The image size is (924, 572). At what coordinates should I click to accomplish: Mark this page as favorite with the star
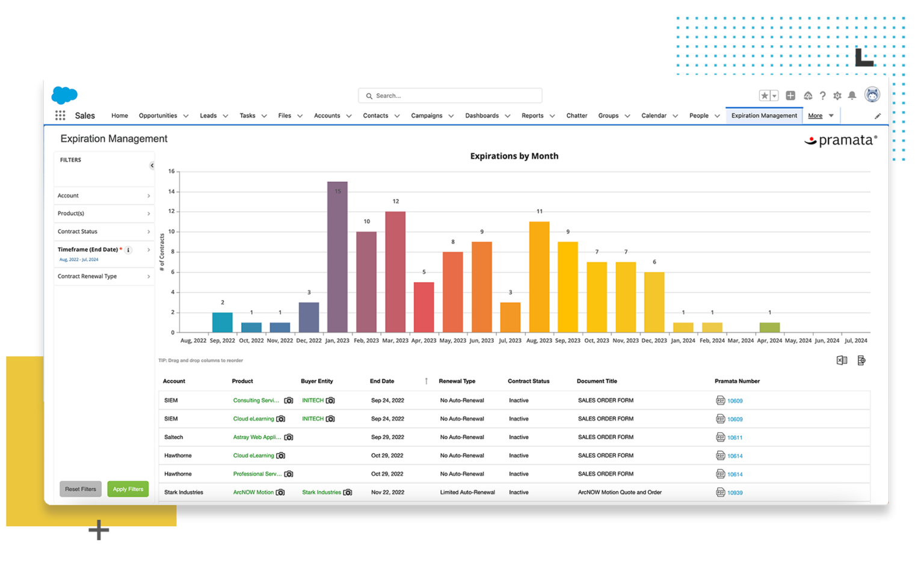coord(765,95)
